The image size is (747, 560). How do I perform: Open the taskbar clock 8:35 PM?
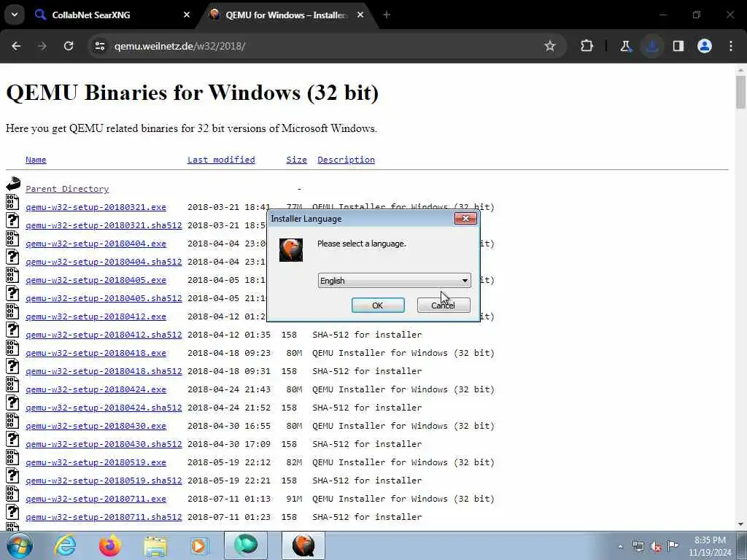pos(710,546)
